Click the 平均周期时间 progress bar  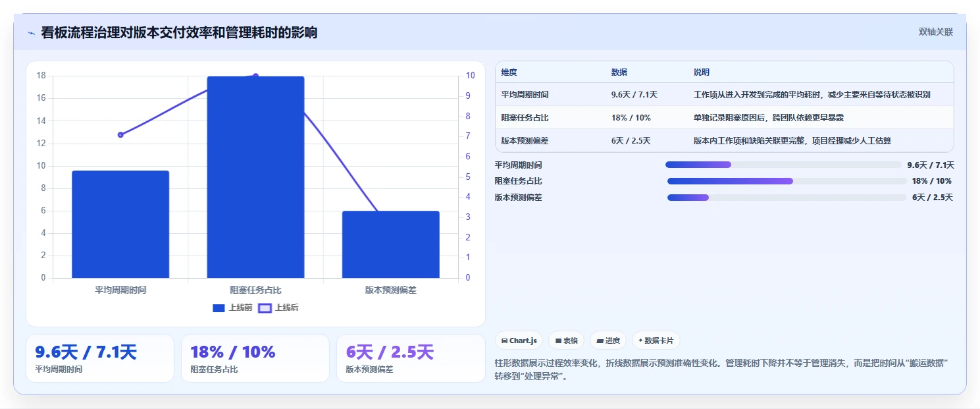pos(783,165)
